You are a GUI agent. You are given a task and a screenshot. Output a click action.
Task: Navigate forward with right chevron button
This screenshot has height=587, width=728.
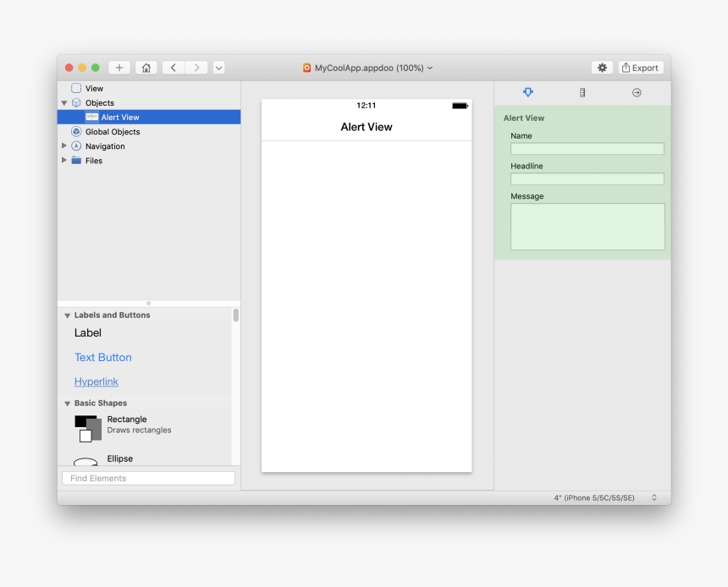pos(196,68)
